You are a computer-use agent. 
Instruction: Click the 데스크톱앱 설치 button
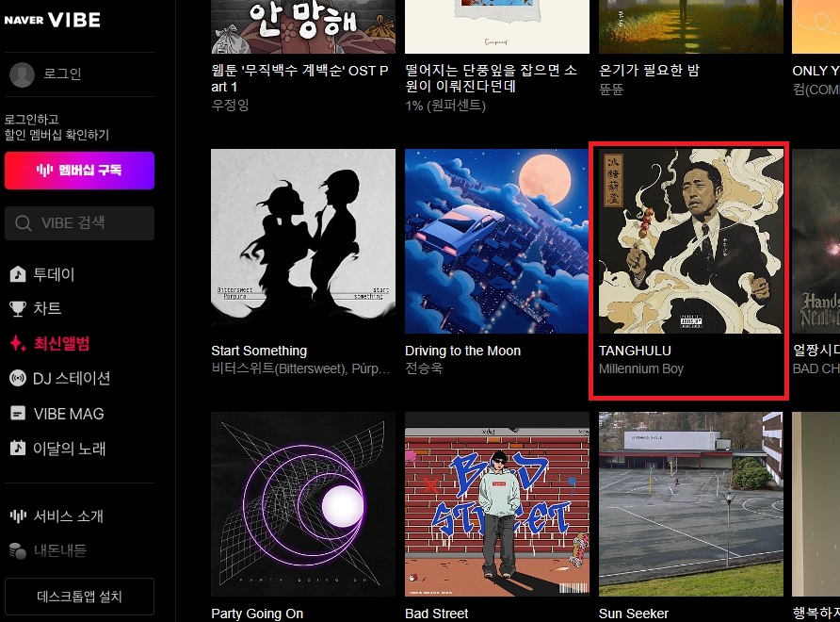coord(79,597)
